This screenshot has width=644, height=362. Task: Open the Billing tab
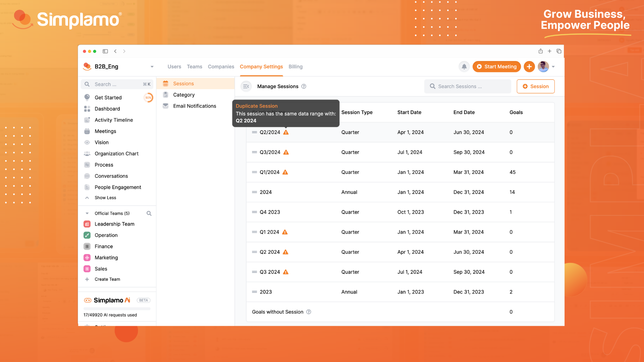pyautogui.click(x=296, y=67)
